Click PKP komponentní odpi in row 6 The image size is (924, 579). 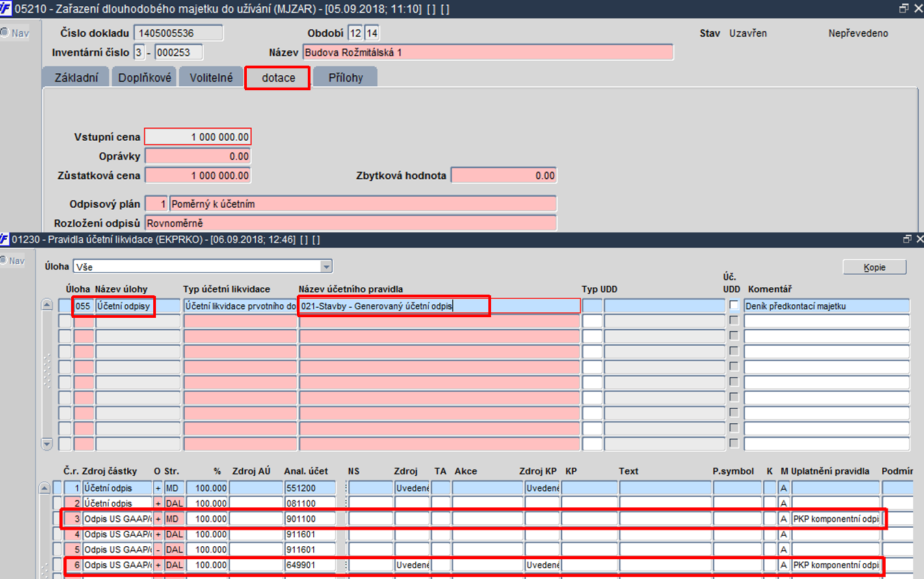coord(835,565)
